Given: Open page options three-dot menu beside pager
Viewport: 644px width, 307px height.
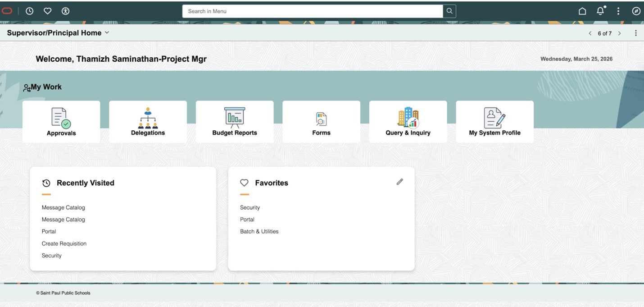Looking at the screenshot, I should coord(636,33).
